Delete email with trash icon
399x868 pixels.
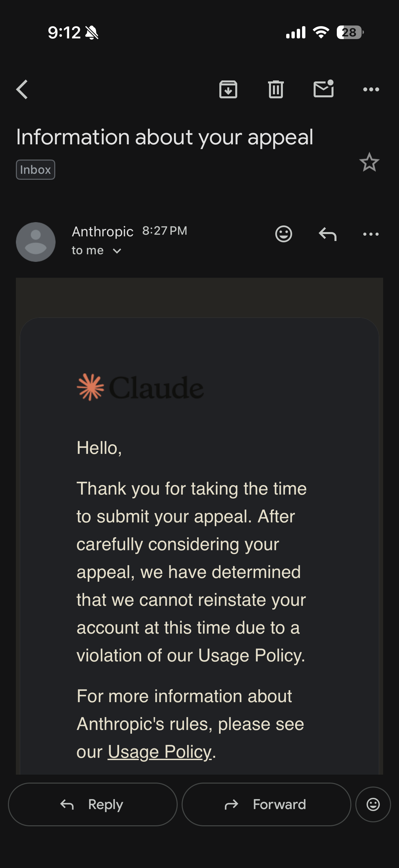click(276, 89)
